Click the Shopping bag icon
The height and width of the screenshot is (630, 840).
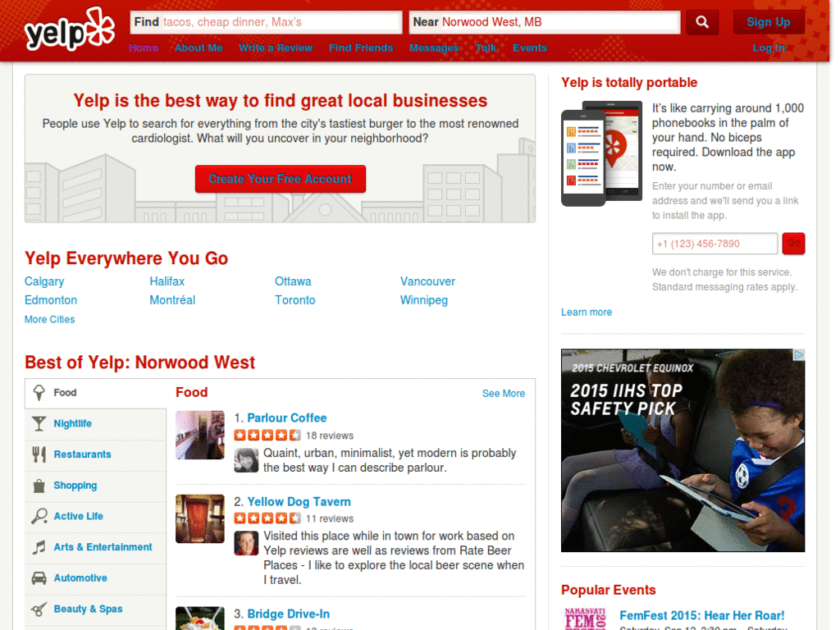[39, 486]
